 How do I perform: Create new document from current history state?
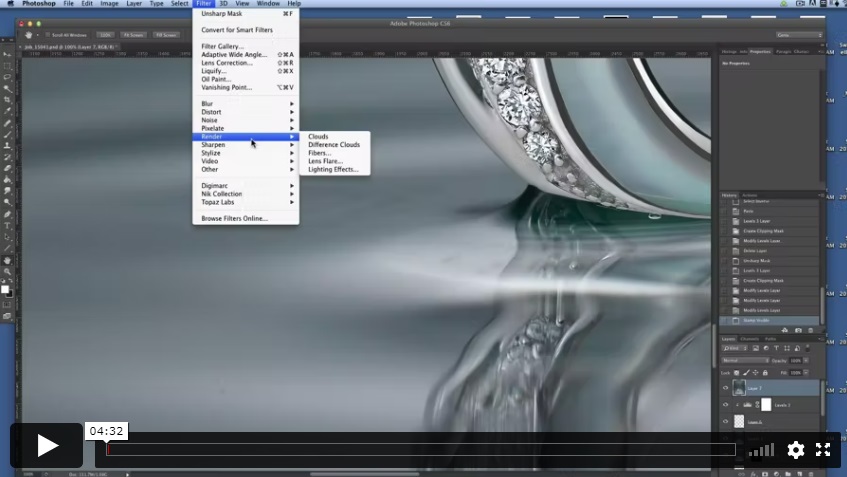(785, 330)
